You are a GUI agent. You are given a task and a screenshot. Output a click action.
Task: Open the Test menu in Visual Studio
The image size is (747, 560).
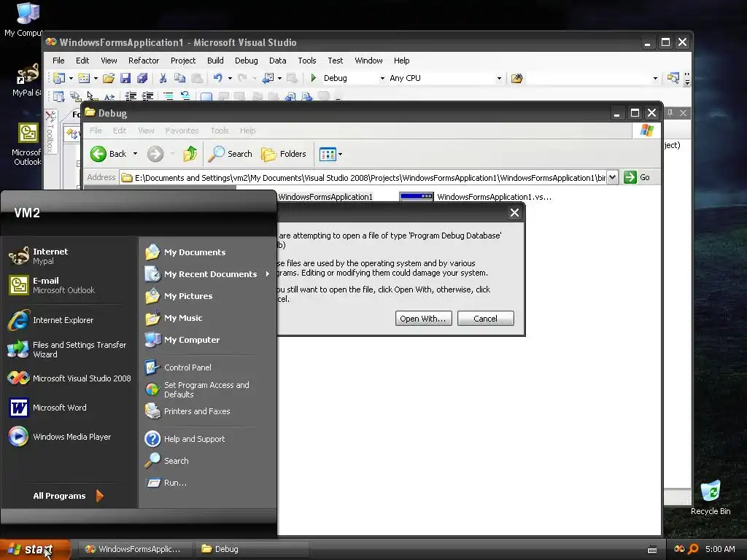[336, 61]
